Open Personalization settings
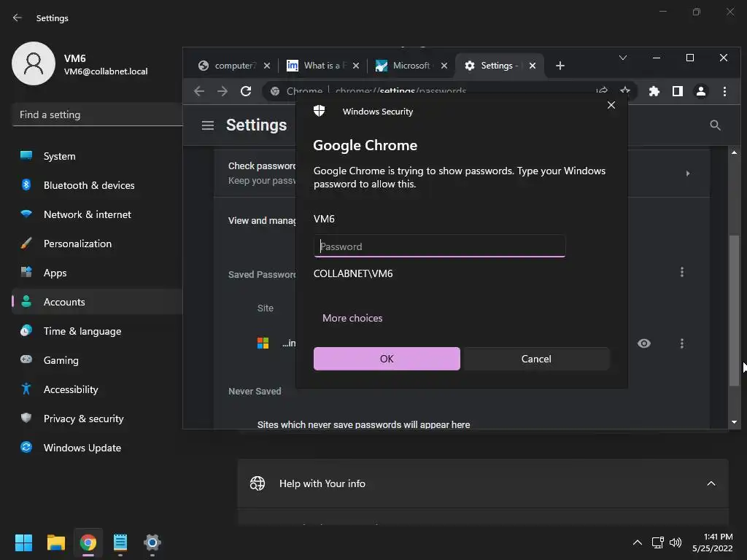The height and width of the screenshot is (560, 747). click(97, 244)
